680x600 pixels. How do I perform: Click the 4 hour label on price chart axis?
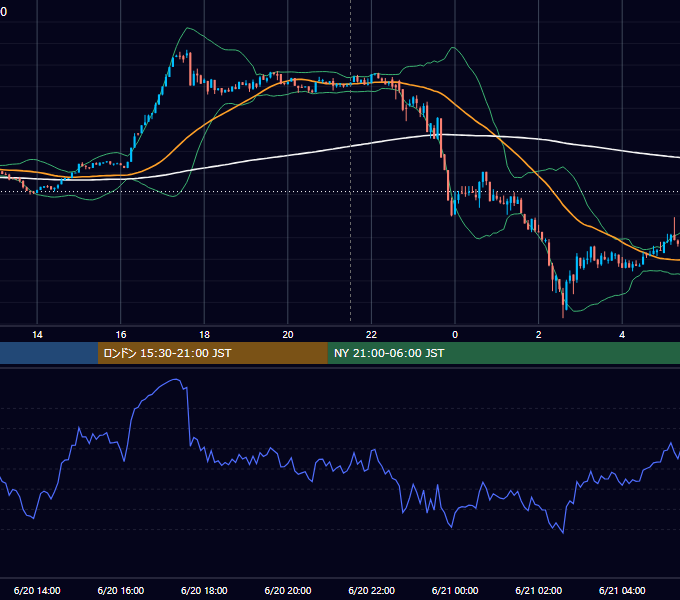(x=622, y=334)
